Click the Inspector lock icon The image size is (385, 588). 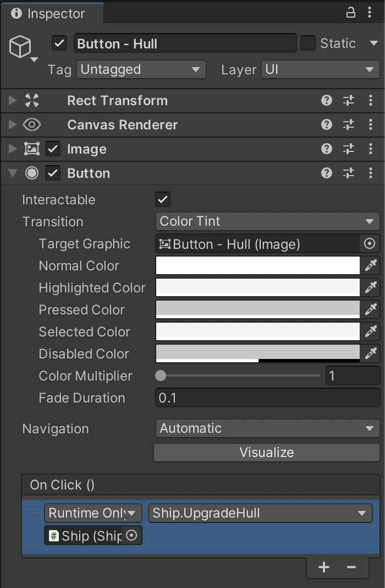click(350, 13)
